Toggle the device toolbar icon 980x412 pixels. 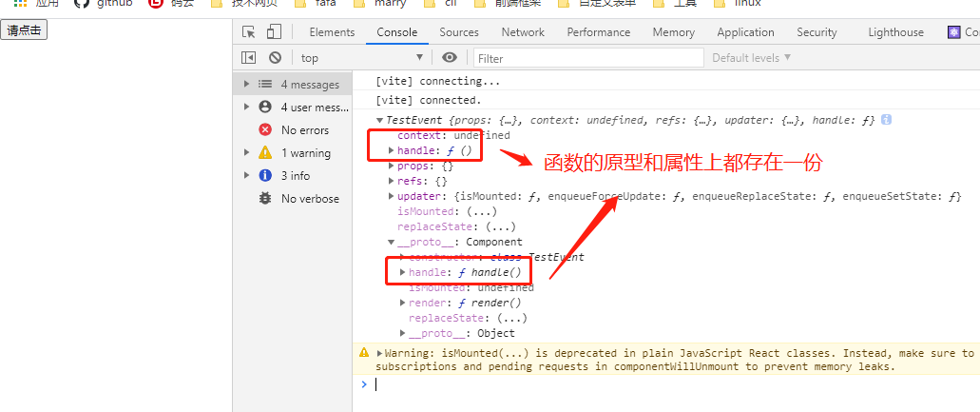pos(274,32)
